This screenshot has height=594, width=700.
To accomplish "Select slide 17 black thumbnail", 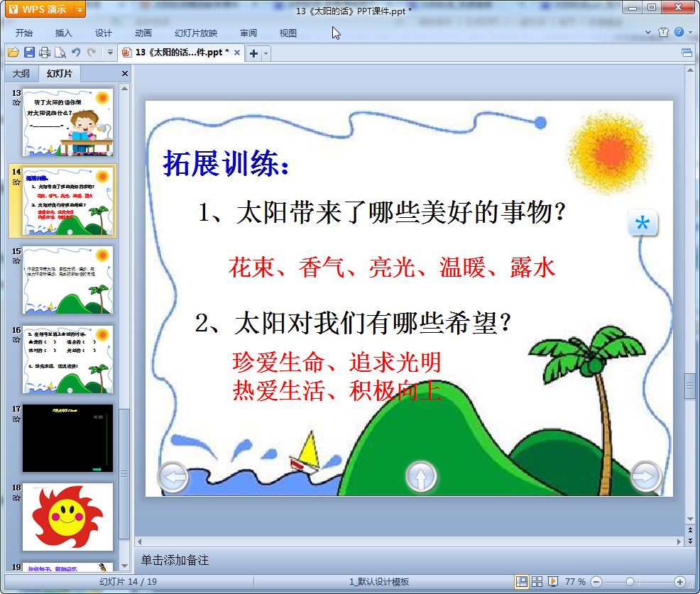I will pyautogui.click(x=68, y=439).
